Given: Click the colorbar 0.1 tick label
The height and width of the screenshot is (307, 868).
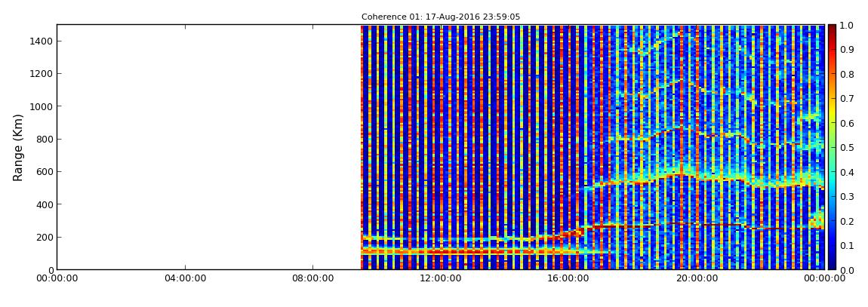Looking at the screenshot, I should (846, 246).
